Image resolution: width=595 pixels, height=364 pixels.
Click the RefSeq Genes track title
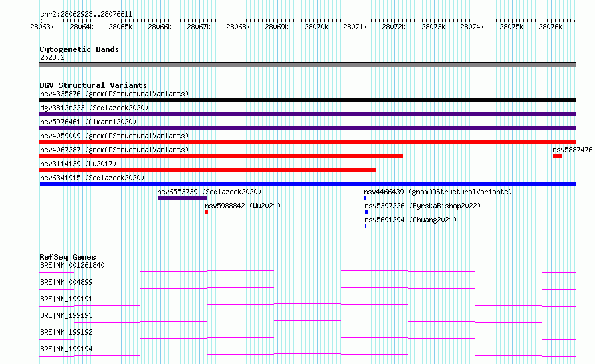(68, 257)
